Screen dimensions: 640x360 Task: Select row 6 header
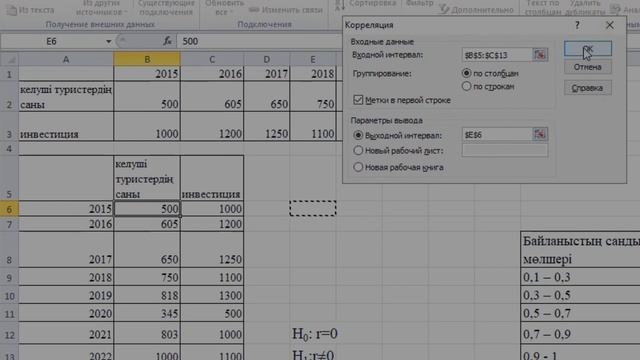point(9,209)
